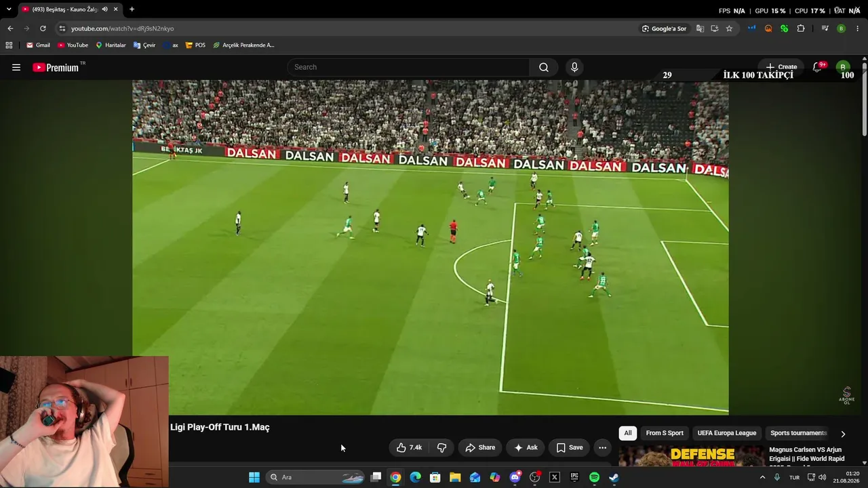
Task: Select the UEFA Europa League chip
Action: (x=727, y=433)
